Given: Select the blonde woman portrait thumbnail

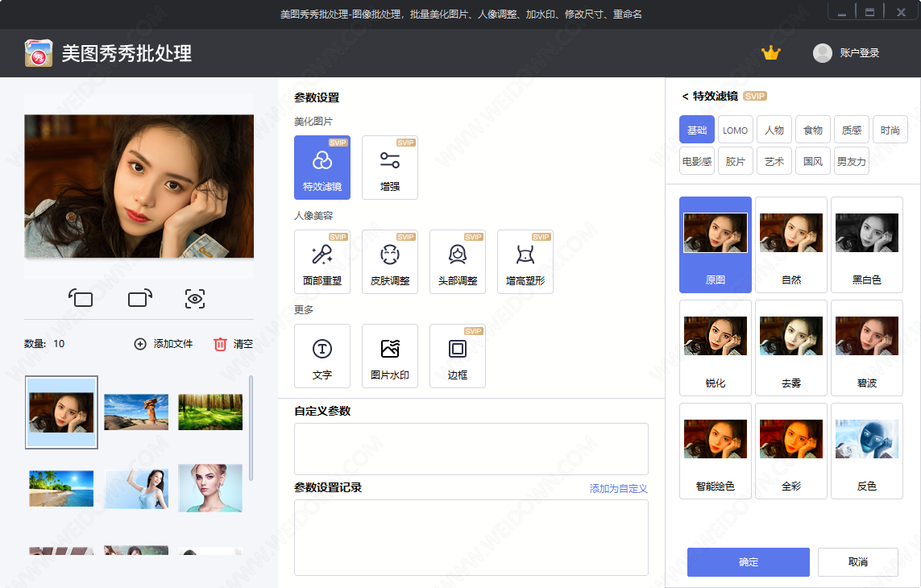Looking at the screenshot, I should 210,488.
